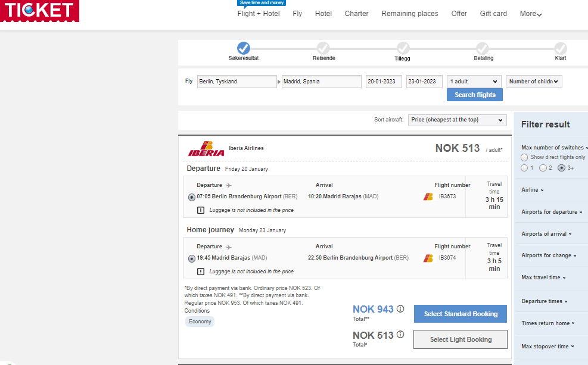Select 19:45 Madrid Barajas departure radio
The image size is (588, 365).
pos(192,258)
